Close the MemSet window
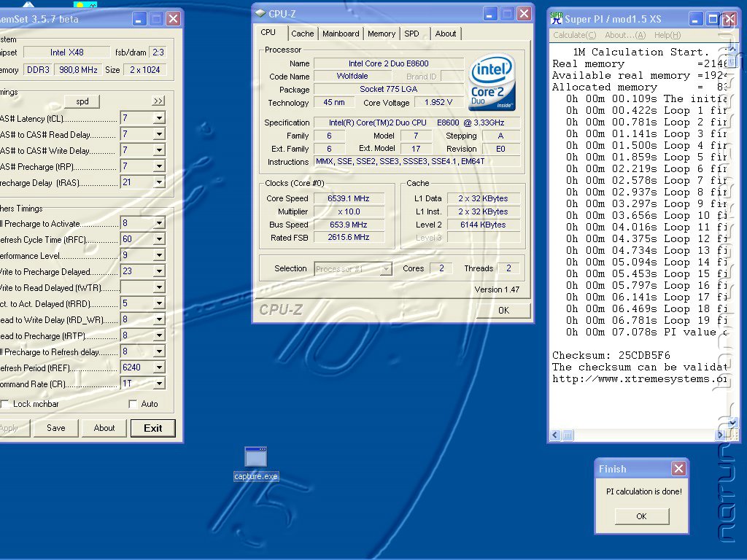Image resolution: width=747 pixels, height=560 pixels. pyautogui.click(x=174, y=18)
